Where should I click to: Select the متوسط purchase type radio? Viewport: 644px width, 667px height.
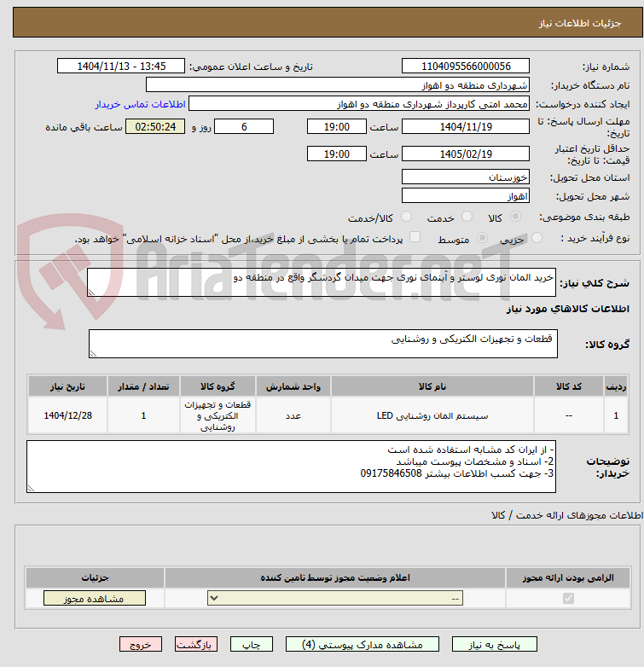coord(482,238)
